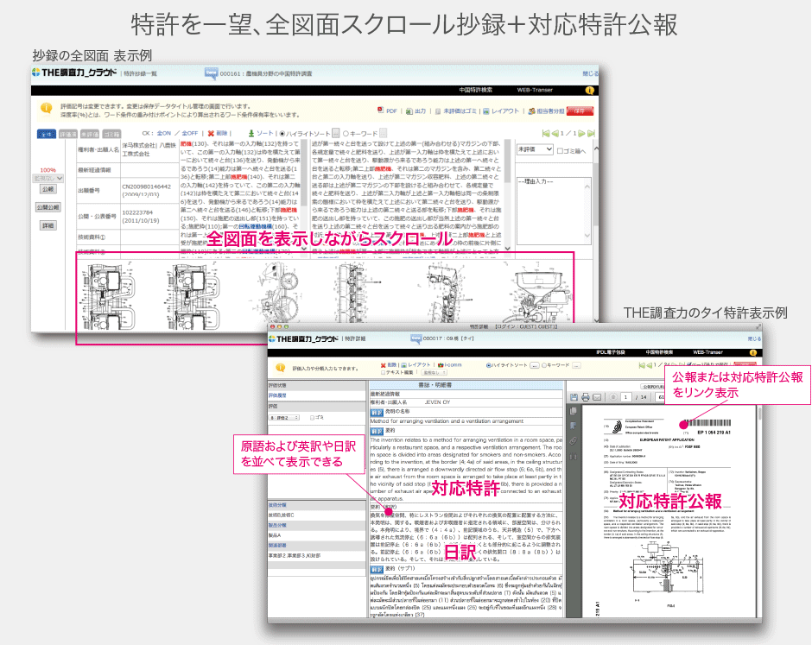Click the first text column's vertical scrollbar
Screen dimensions: 812x651
[x=304, y=196]
